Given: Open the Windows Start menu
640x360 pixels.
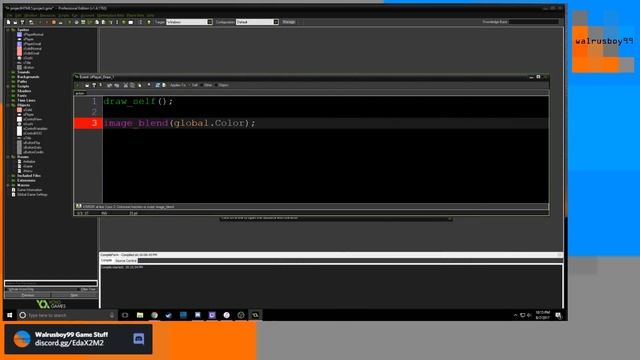Looking at the screenshot, I should 9,315.
